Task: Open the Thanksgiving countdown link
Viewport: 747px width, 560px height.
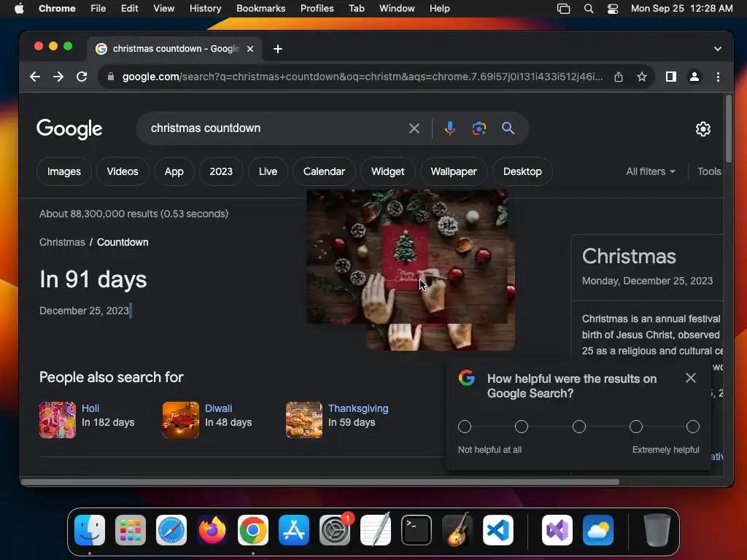Action: click(x=357, y=408)
